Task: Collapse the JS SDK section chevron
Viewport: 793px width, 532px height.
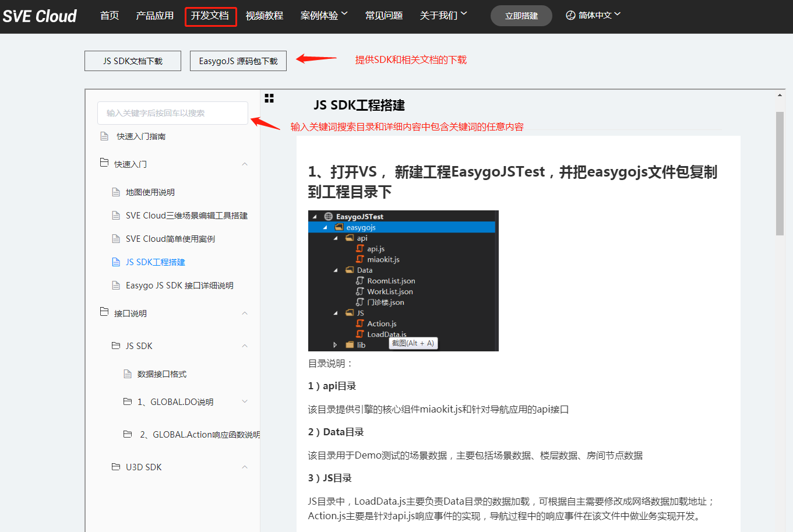Action: click(x=245, y=346)
